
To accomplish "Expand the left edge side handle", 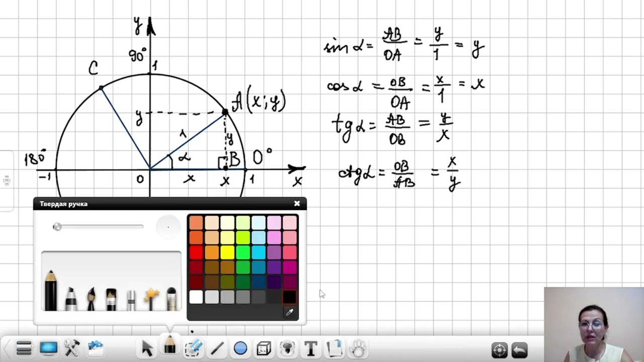I will 7,180.
